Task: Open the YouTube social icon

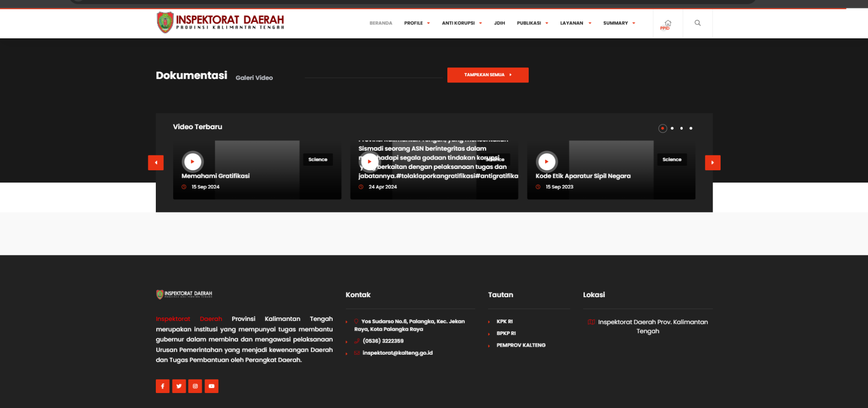Action: pos(212,386)
